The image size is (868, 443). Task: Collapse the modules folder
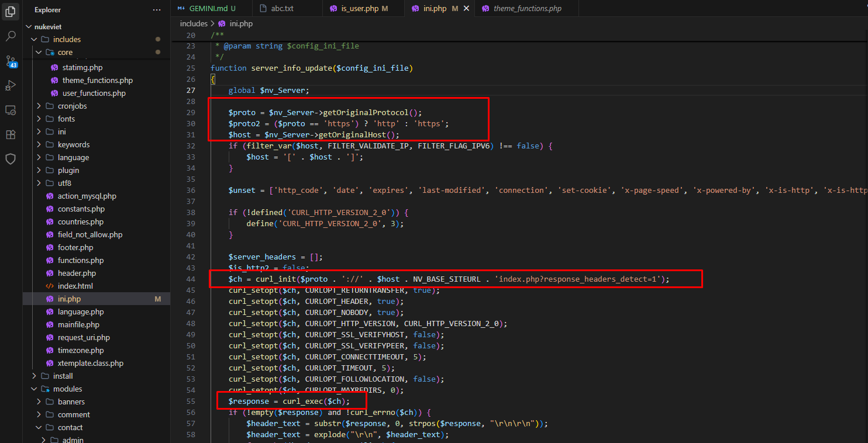tap(34, 389)
